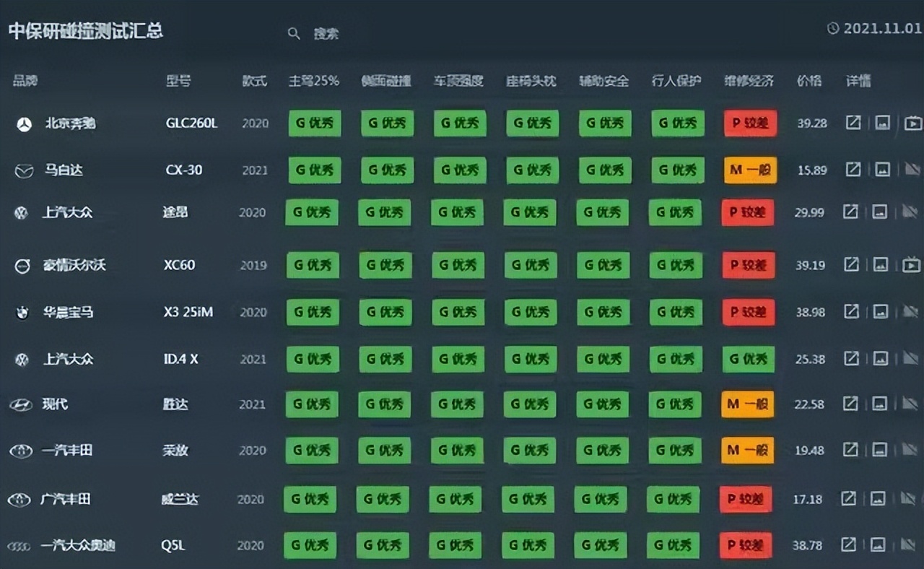Click the Volvo logo in the XC60 row
This screenshot has height=569, width=924.
pos(22,265)
